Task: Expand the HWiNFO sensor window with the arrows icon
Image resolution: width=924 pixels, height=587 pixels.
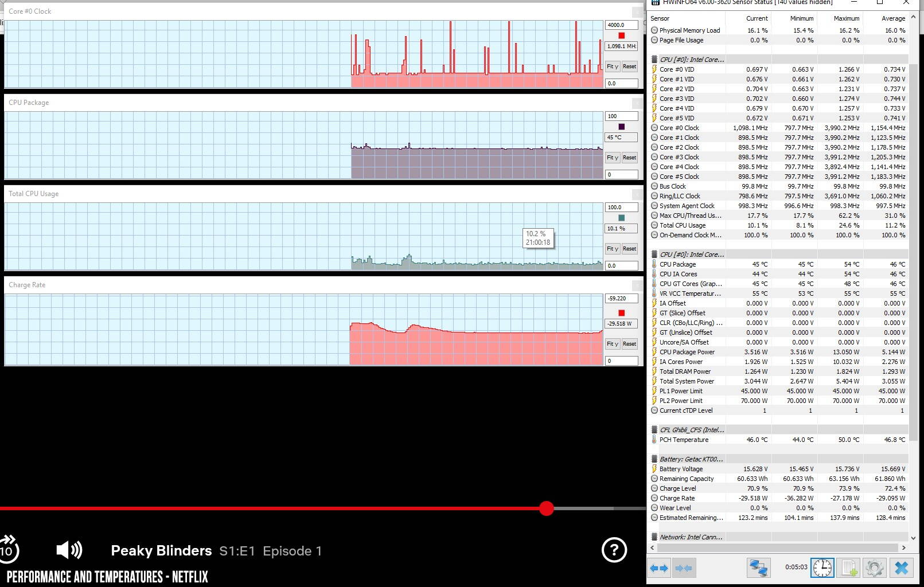Action: (x=659, y=568)
